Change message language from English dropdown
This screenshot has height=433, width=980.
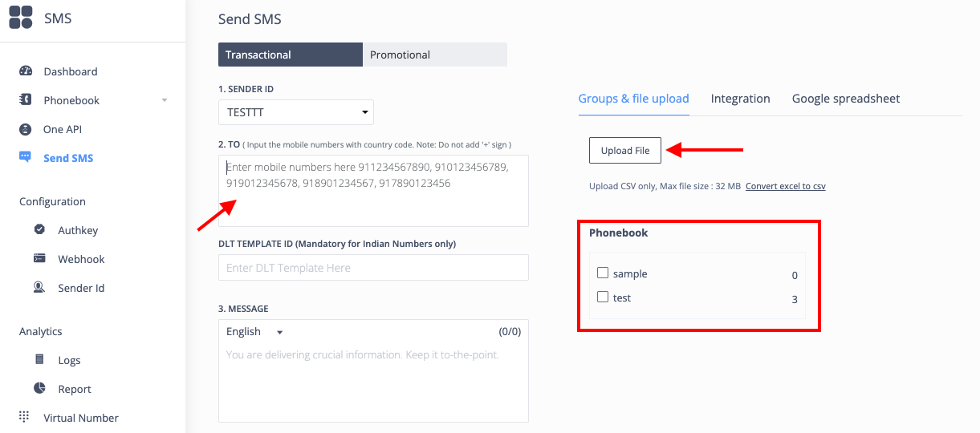[x=255, y=331]
